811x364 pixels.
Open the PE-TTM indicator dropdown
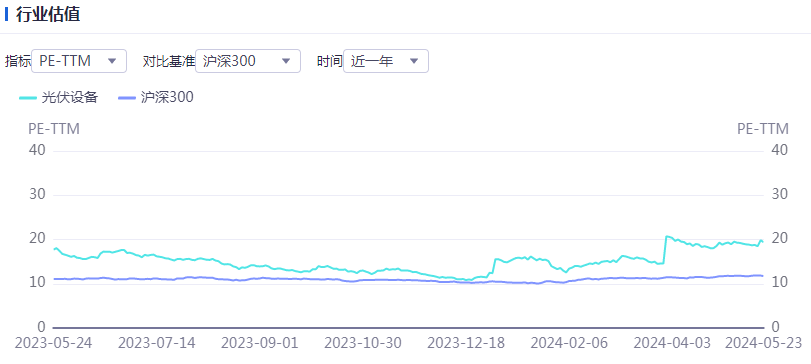coord(79,61)
